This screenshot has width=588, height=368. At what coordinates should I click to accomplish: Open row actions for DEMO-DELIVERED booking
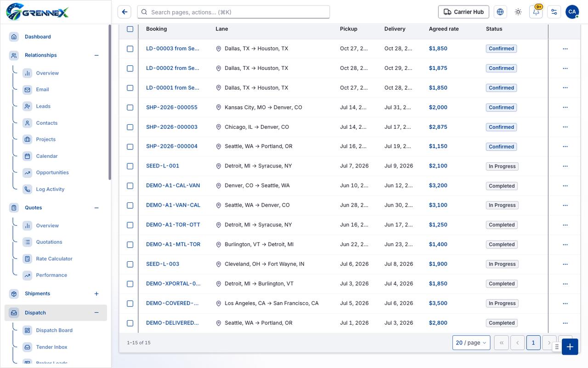pos(565,323)
